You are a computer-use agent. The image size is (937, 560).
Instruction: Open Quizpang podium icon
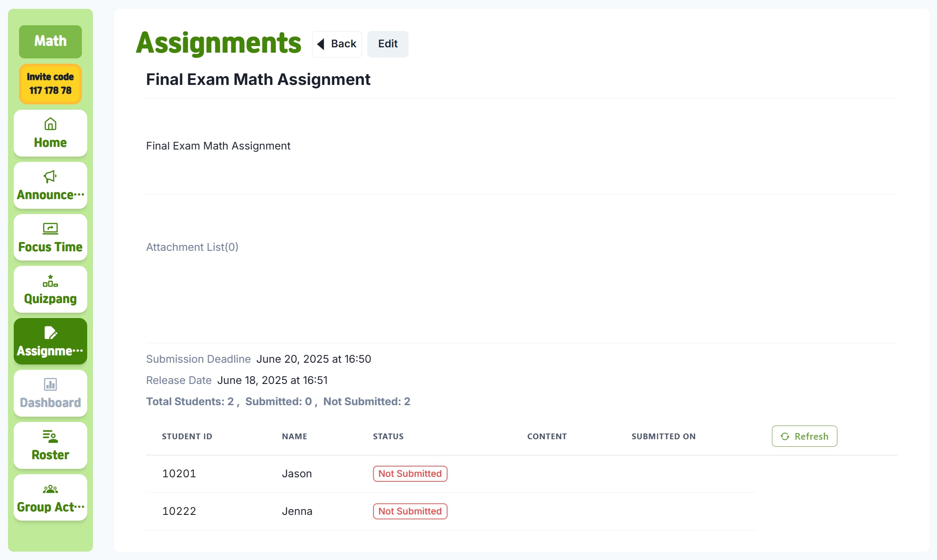[x=50, y=281]
